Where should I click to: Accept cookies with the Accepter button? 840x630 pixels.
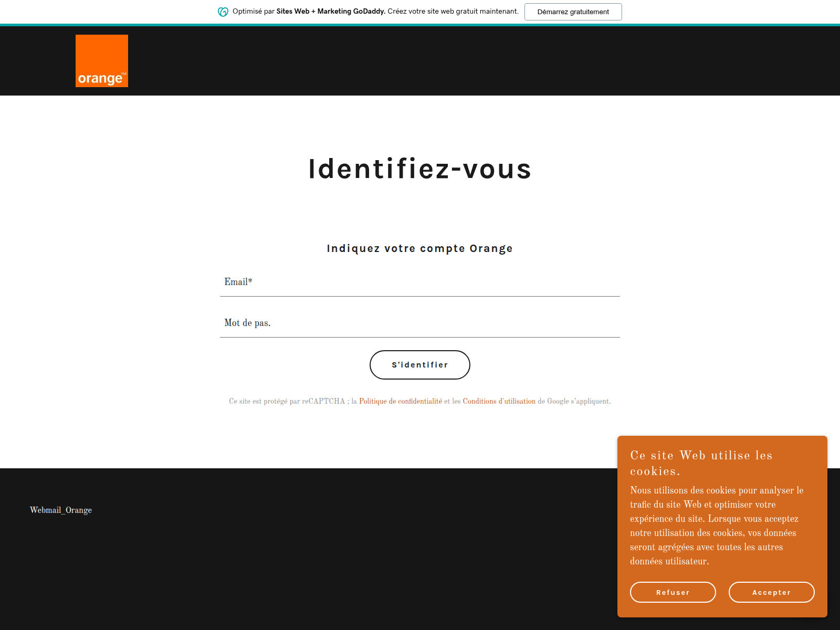coord(771,592)
